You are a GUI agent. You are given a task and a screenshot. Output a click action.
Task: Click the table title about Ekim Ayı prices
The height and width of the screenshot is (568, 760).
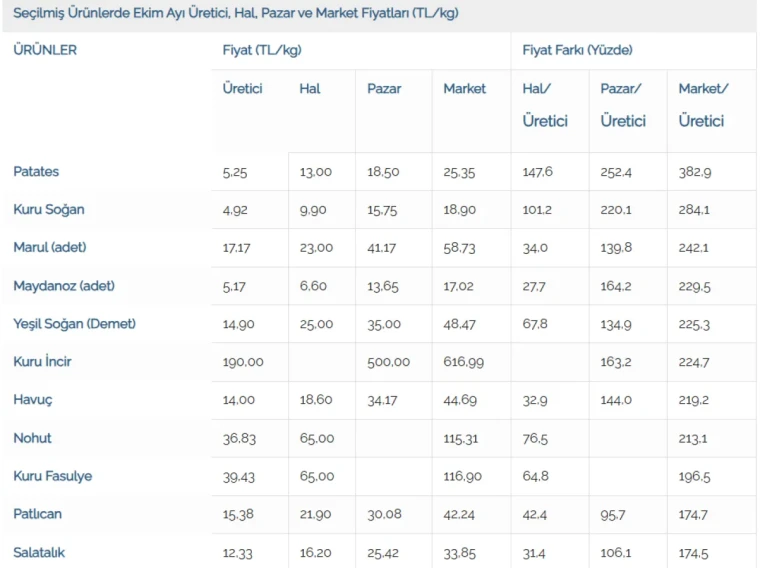click(236, 14)
